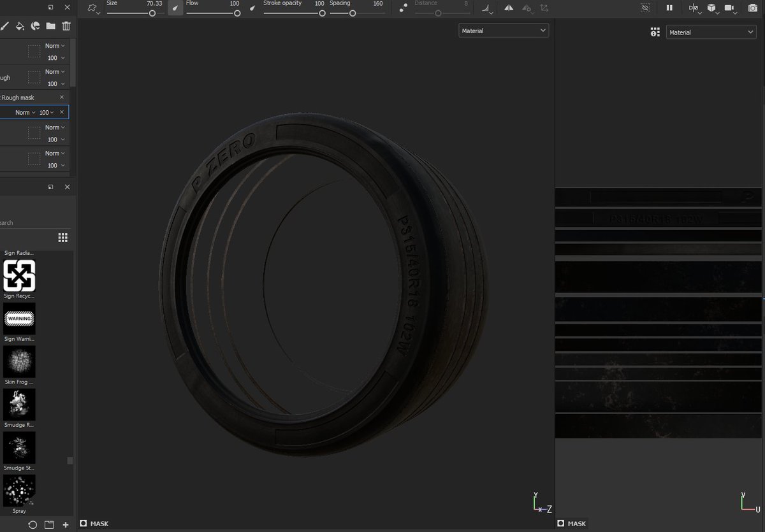Refresh the shelf with circular arrow

coord(33,525)
